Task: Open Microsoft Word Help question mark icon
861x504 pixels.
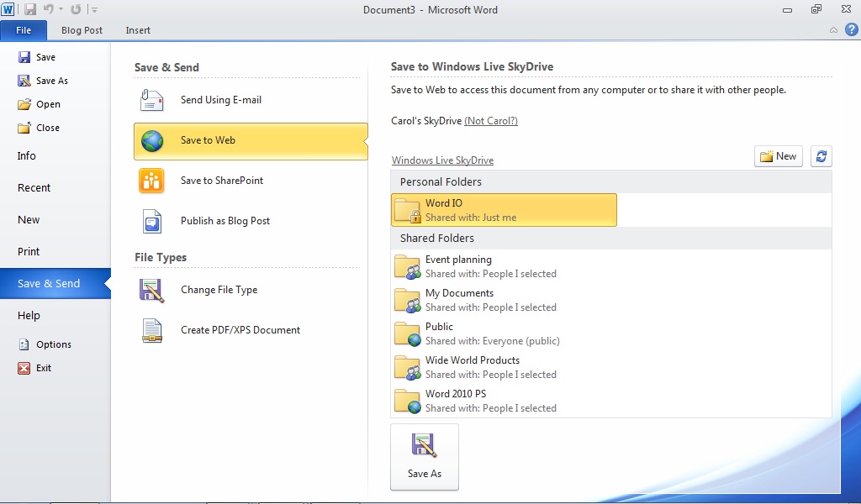Action: tap(851, 29)
